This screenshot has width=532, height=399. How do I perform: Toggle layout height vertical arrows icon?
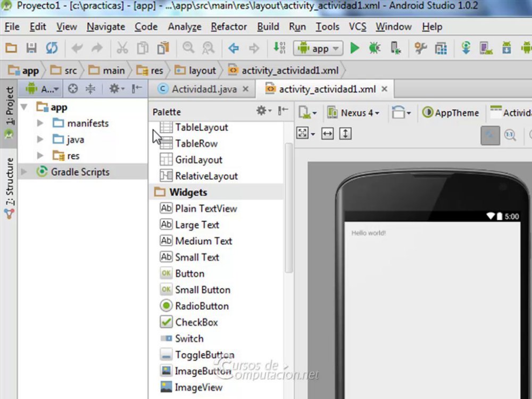click(x=345, y=134)
